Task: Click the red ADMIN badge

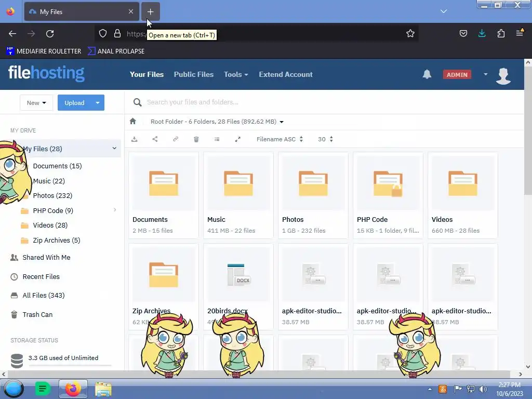Action: [x=457, y=74]
